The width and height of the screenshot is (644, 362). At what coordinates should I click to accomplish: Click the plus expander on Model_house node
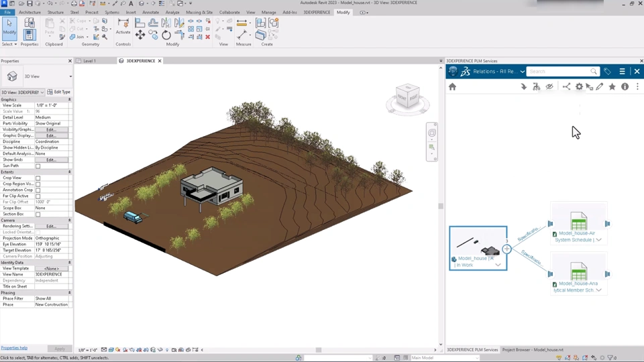point(507,249)
